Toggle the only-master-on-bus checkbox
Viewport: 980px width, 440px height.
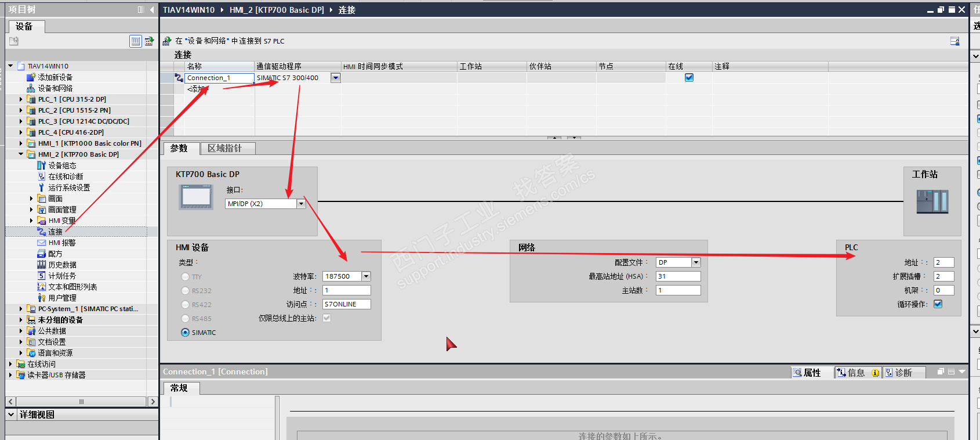[327, 318]
